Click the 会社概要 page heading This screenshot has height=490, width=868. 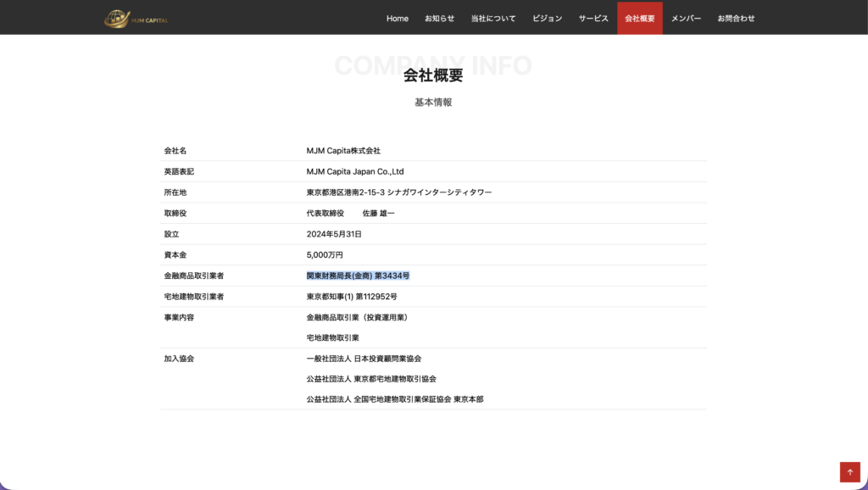[433, 75]
